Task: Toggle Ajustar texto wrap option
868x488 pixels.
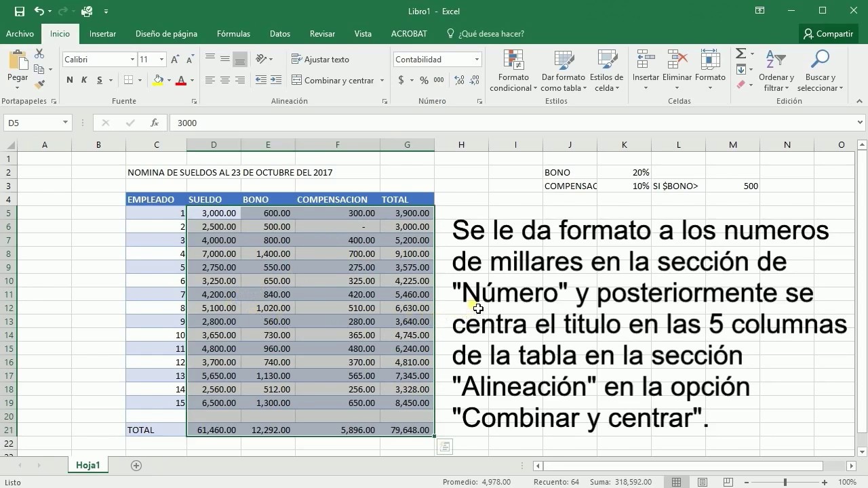Action: 320,60
